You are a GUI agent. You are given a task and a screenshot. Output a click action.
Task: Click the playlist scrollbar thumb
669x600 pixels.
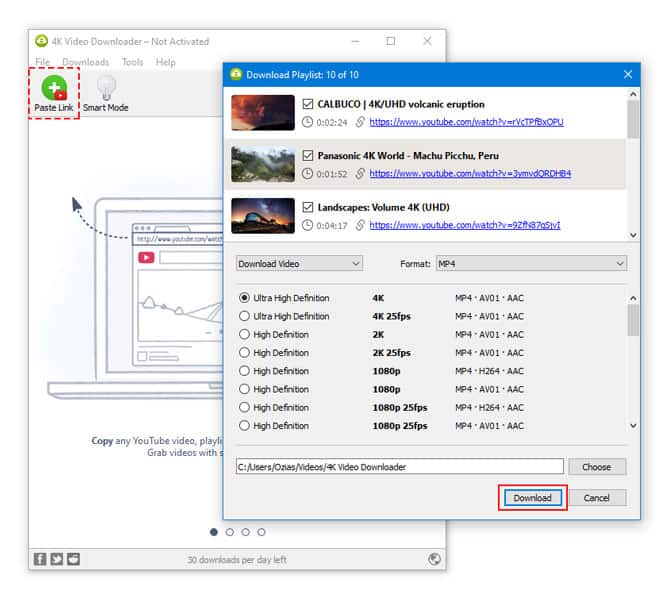pyautogui.click(x=633, y=119)
